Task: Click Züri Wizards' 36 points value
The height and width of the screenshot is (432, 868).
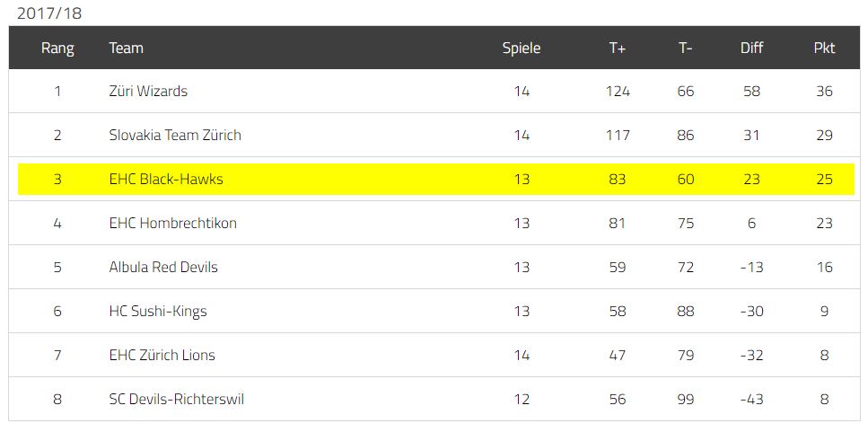Action: (x=824, y=92)
